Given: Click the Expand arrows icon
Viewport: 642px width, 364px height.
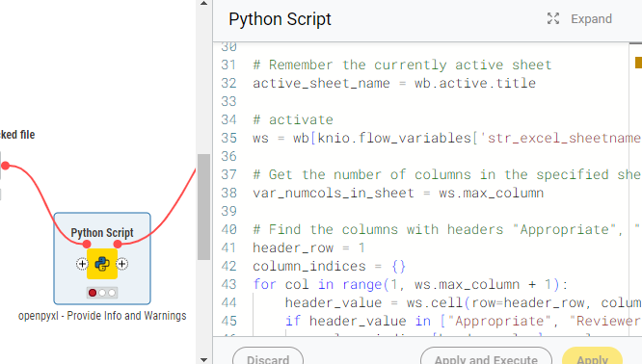Looking at the screenshot, I should (x=553, y=19).
